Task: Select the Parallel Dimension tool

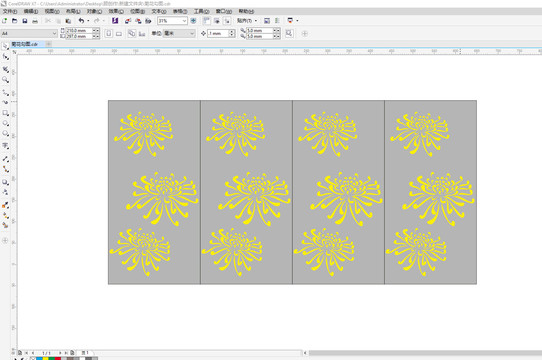Action: click(5, 159)
